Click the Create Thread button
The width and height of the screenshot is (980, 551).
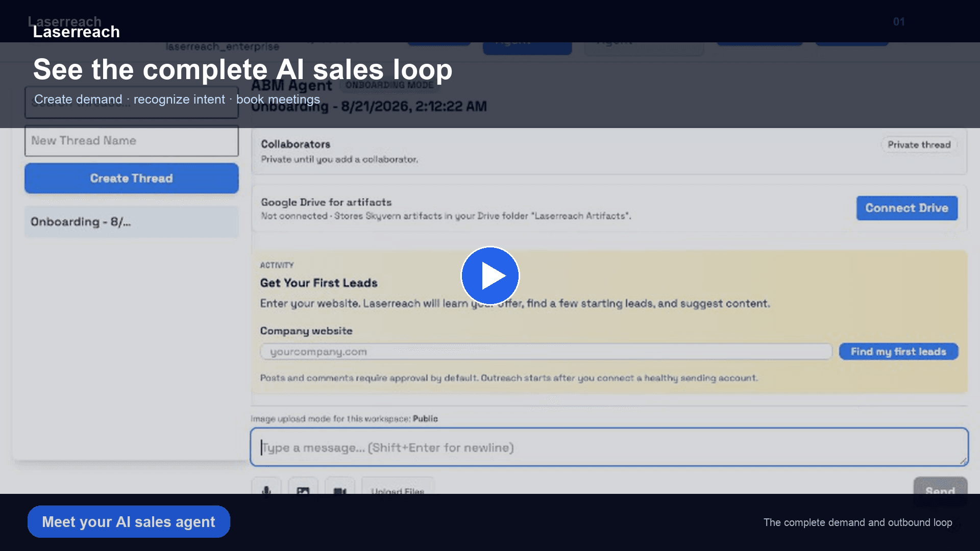[x=132, y=178]
